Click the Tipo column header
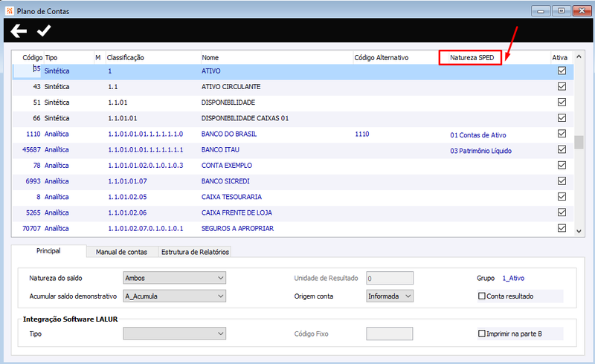Image resolution: width=595 pixels, height=364 pixels. [x=51, y=58]
